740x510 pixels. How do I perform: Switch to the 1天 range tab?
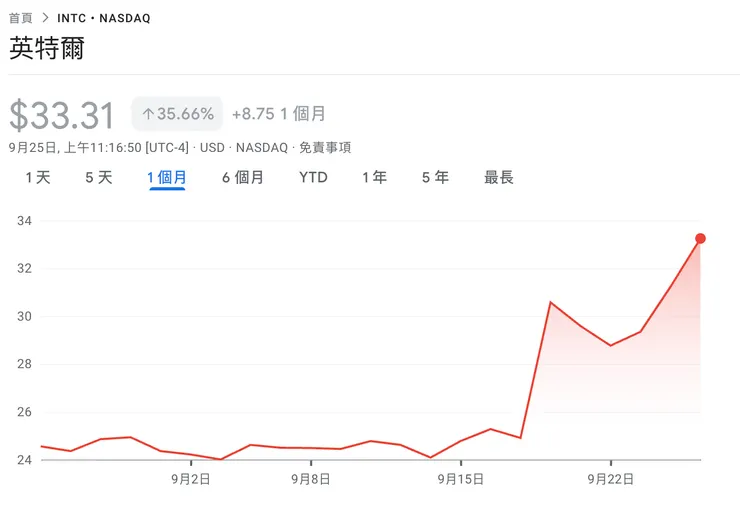point(38,177)
